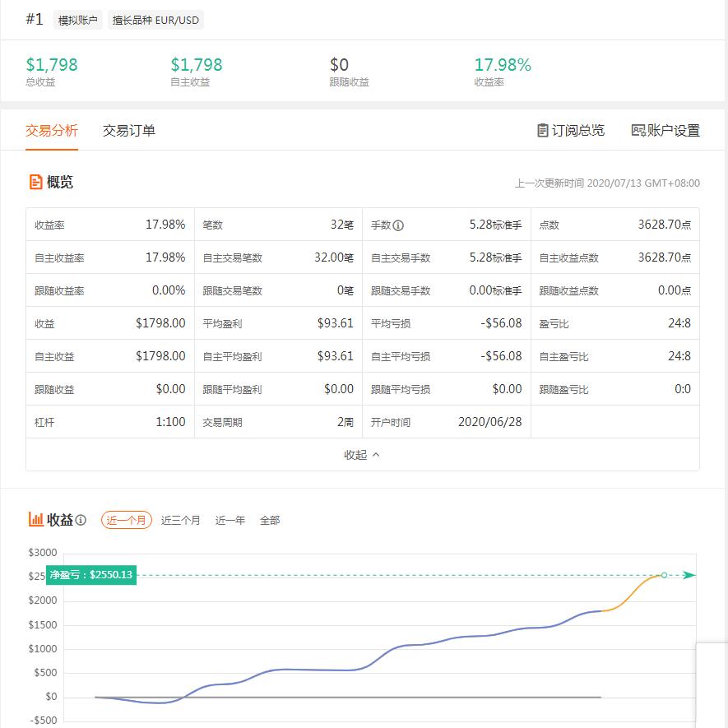Click the $0 跟随收益 figure
The width and height of the screenshot is (728, 728).
(339, 64)
